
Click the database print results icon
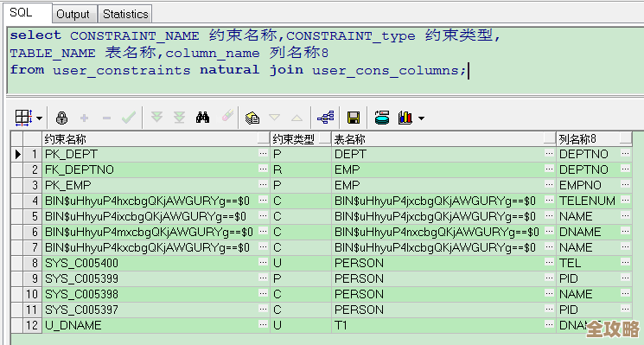tap(382, 118)
